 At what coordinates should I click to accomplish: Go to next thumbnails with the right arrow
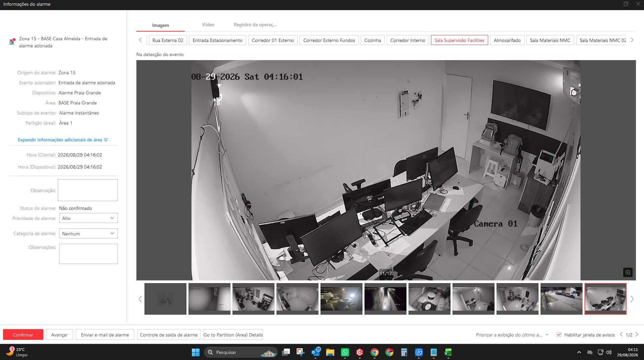pyautogui.click(x=632, y=299)
